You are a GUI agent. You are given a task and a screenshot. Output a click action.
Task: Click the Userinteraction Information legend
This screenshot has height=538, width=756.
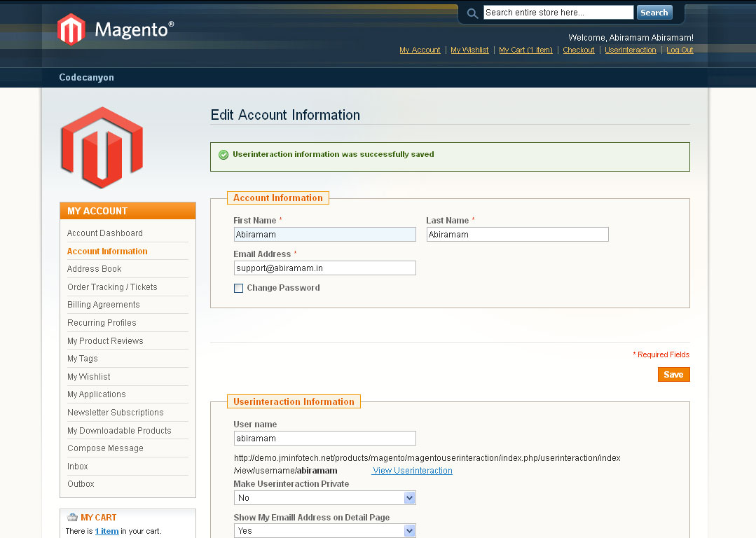click(x=294, y=401)
